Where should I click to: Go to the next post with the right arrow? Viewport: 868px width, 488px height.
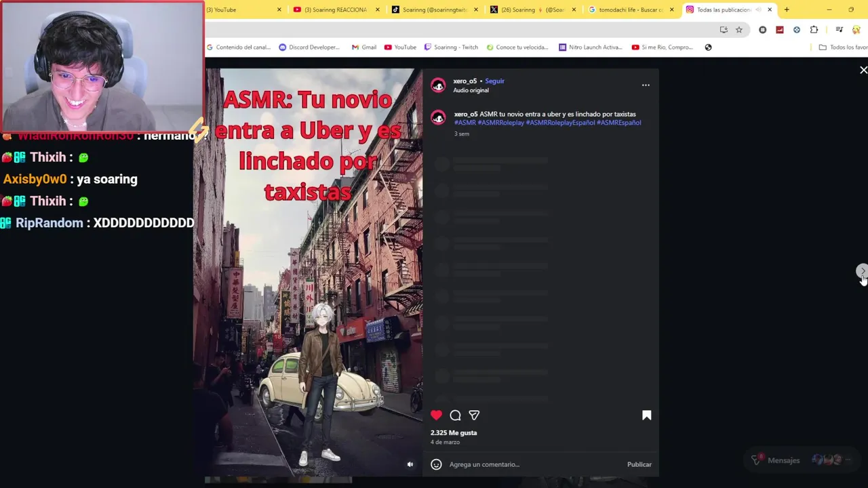862,271
